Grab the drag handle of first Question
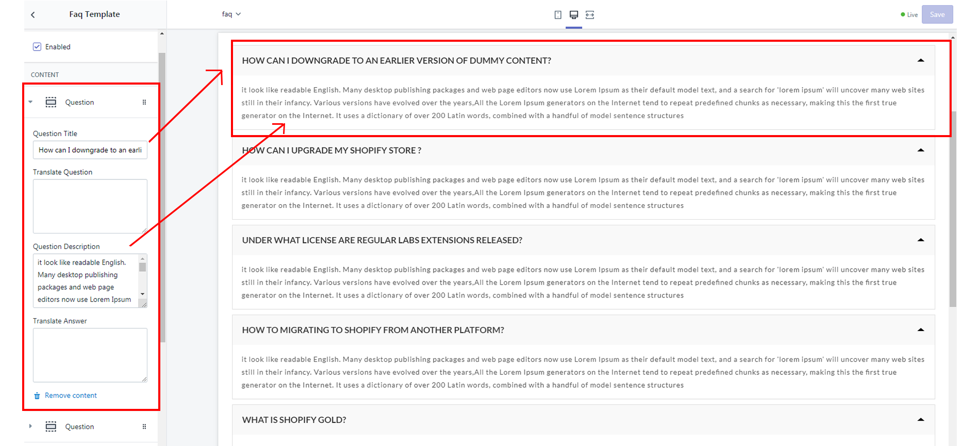The height and width of the screenshot is (446, 980). (144, 102)
